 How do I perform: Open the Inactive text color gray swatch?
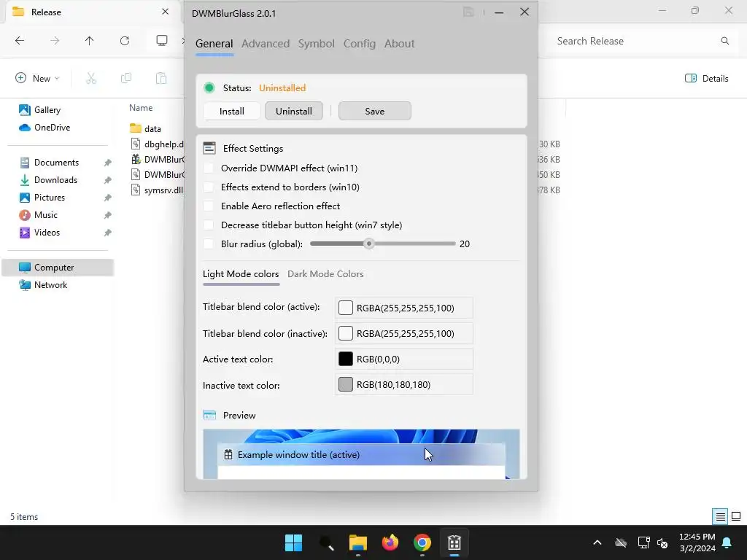tap(345, 385)
